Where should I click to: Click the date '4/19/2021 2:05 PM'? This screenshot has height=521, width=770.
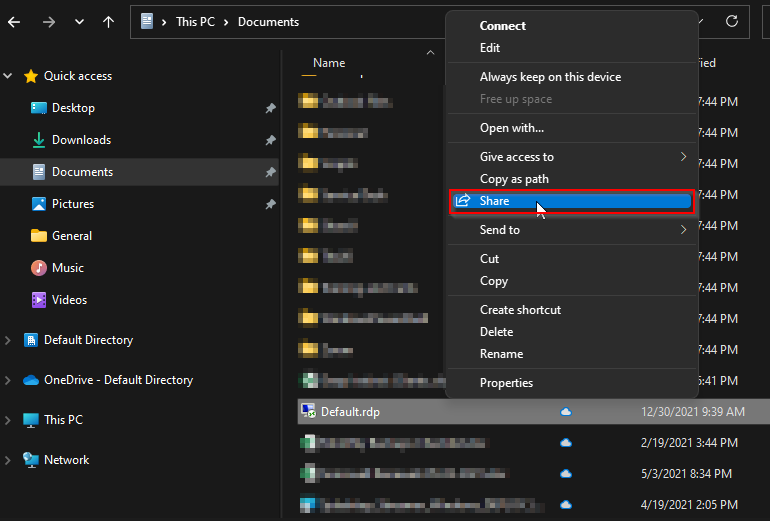tap(689, 505)
